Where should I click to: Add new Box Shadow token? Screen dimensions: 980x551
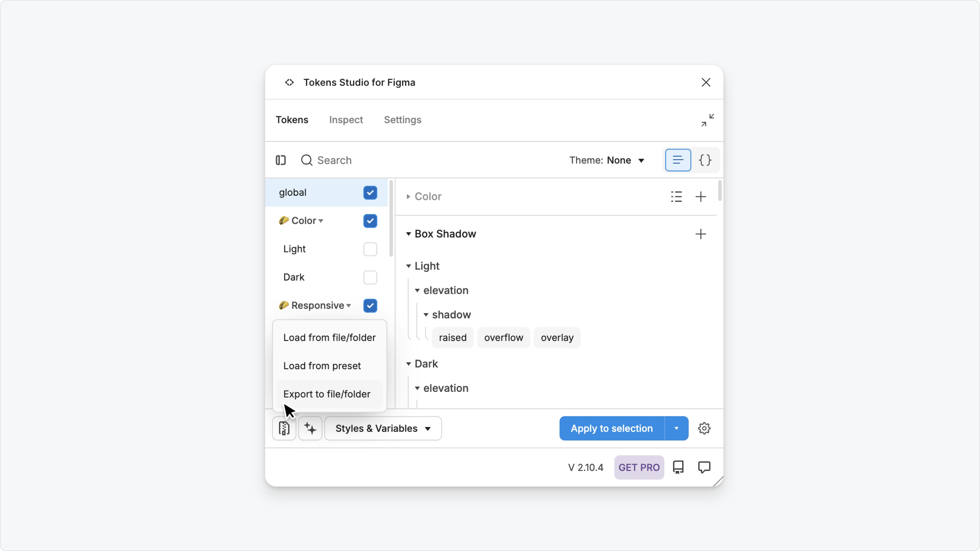tap(700, 234)
